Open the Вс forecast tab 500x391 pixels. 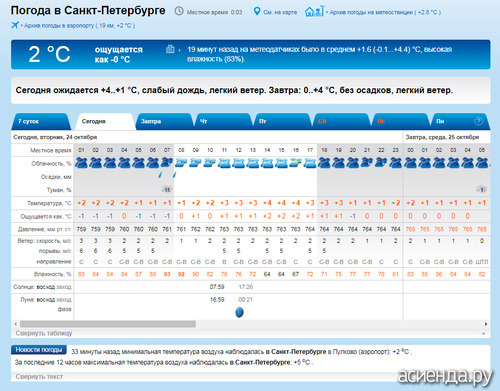(400, 121)
